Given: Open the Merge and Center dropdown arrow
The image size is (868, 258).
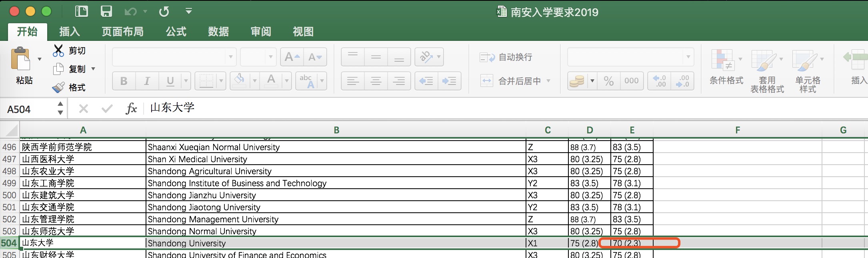Looking at the screenshot, I should point(548,81).
